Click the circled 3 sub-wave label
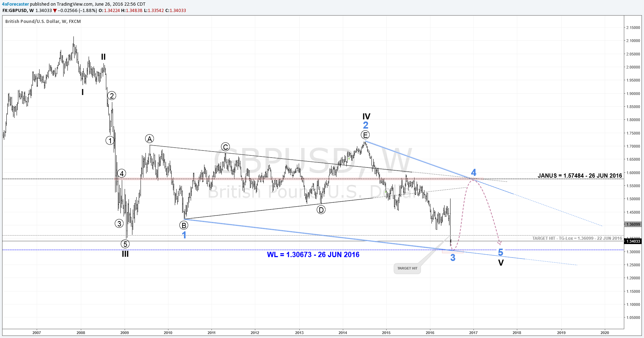This screenshot has height=338, width=644. click(119, 223)
